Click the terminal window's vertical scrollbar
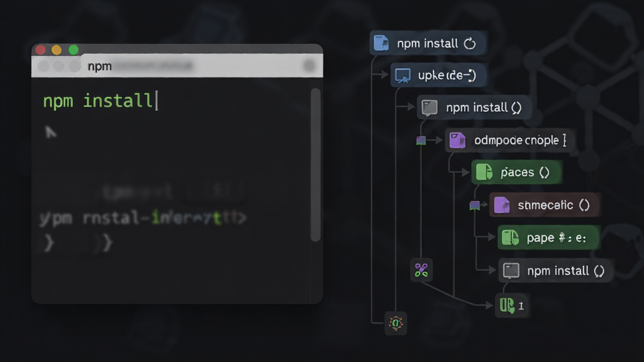The height and width of the screenshot is (362, 644). 316,165
